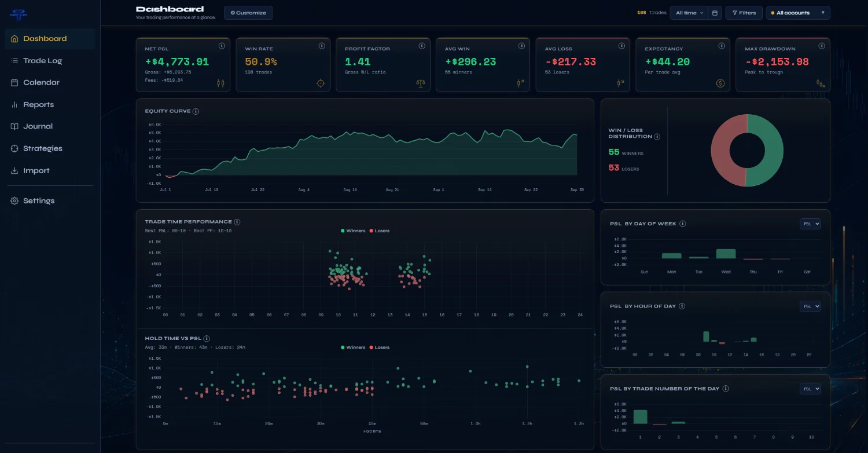The width and height of the screenshot is (868, 453).
Task: Click the 'Best P&L: 09-10' subtitle text
Action: pyautogui.click(x=167, y=231)
